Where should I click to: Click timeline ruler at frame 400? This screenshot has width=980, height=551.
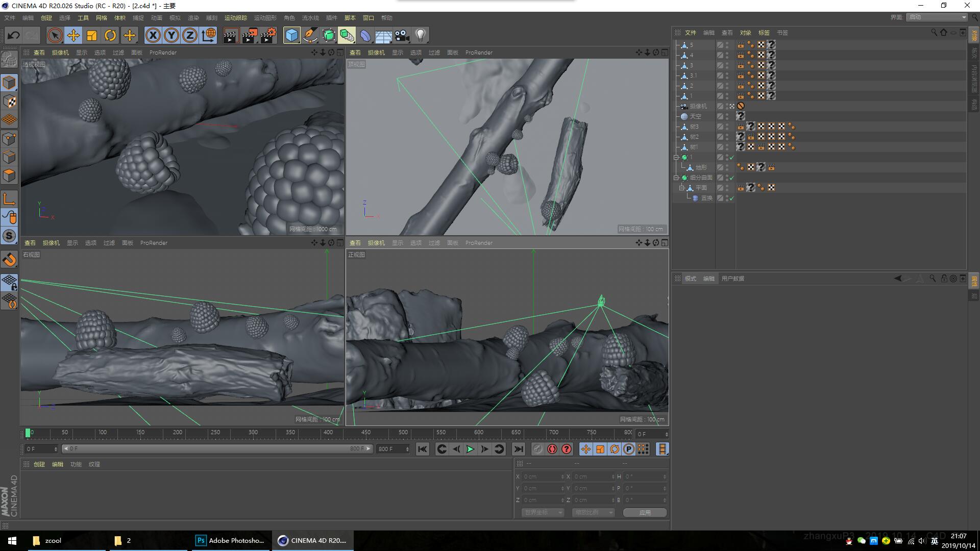click(x=328, y=433)
